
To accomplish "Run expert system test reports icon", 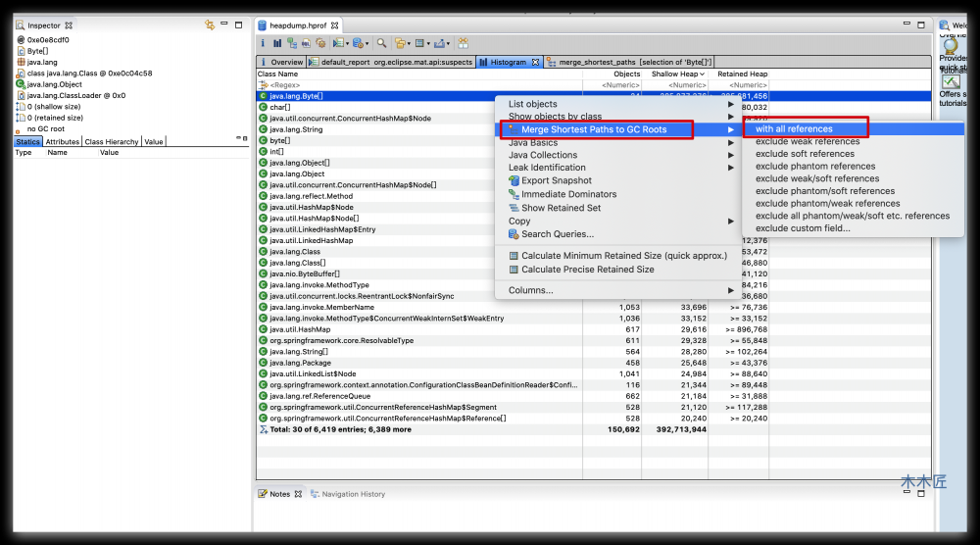I will [x=338, y=43].
